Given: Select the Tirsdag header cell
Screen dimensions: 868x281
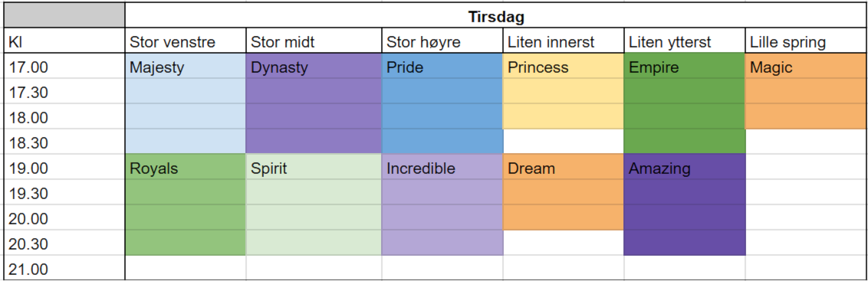Looking at the screenshot, I should click(496, 15).
